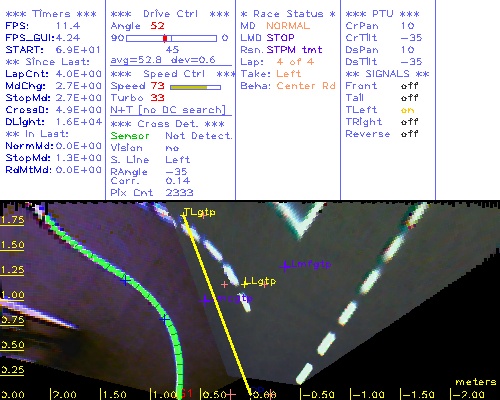The width and height of the screenshot is (500, 400).
Task: Click the Front signal 'off' status
Action: 409,86
